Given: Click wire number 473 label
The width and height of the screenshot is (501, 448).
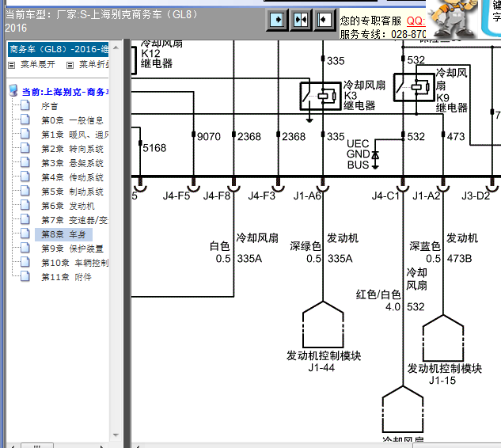Looking at the screenshot, I should tap(456, 137).
